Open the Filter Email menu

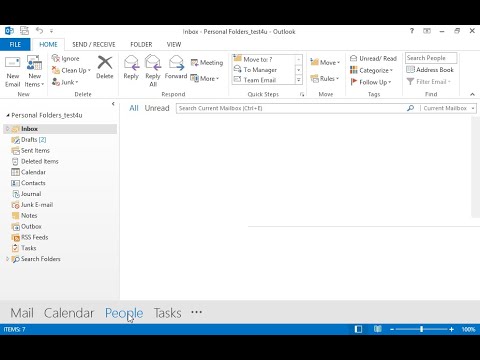click(429, 82)
